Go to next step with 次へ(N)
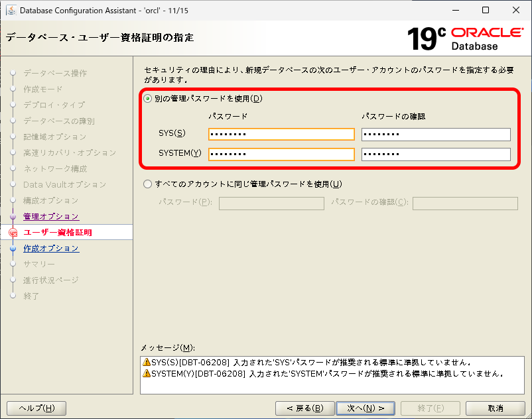This screenshot has height=419, width=532. [365, 408]
